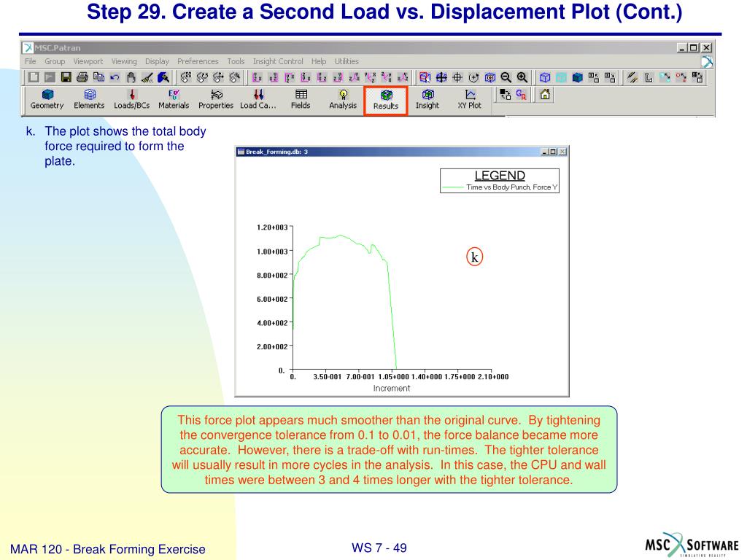Screen dimensions: 747x560
Task: Open the Preferences menu
Action: coord(198,61)
